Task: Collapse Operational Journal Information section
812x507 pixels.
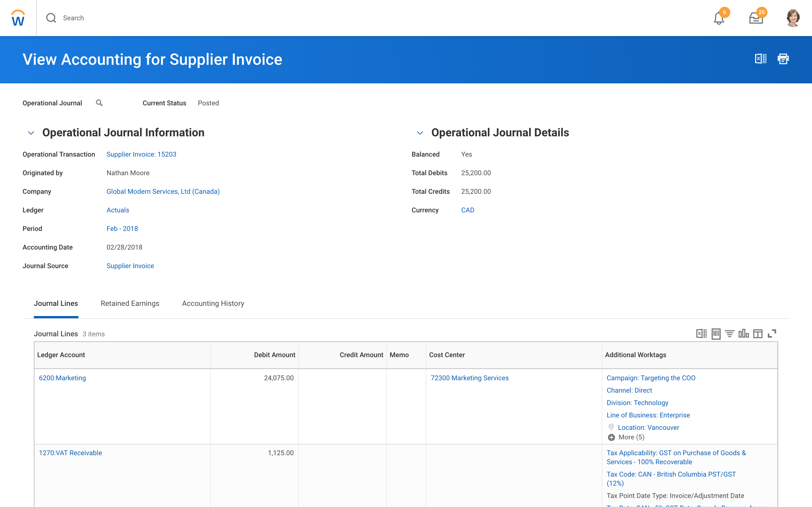Action: coord(31,133)
